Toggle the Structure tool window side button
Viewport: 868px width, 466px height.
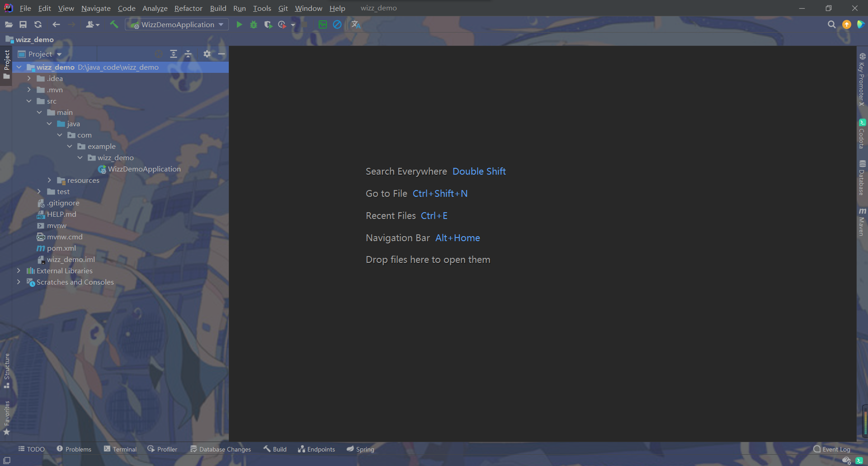pos(6,371)
